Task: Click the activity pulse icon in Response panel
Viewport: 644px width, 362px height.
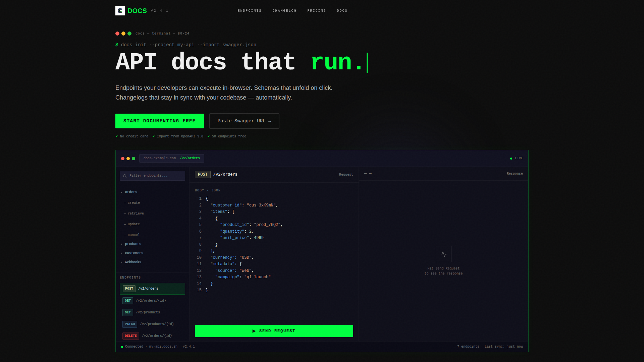Action: point(443,254)
